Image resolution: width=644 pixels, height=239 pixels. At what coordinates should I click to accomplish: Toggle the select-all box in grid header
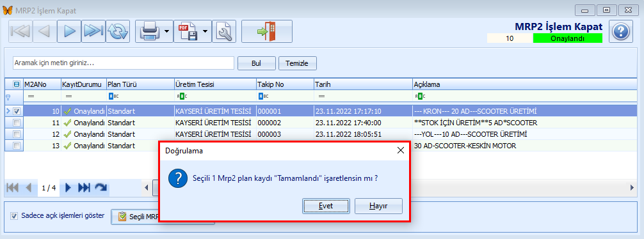17,84
